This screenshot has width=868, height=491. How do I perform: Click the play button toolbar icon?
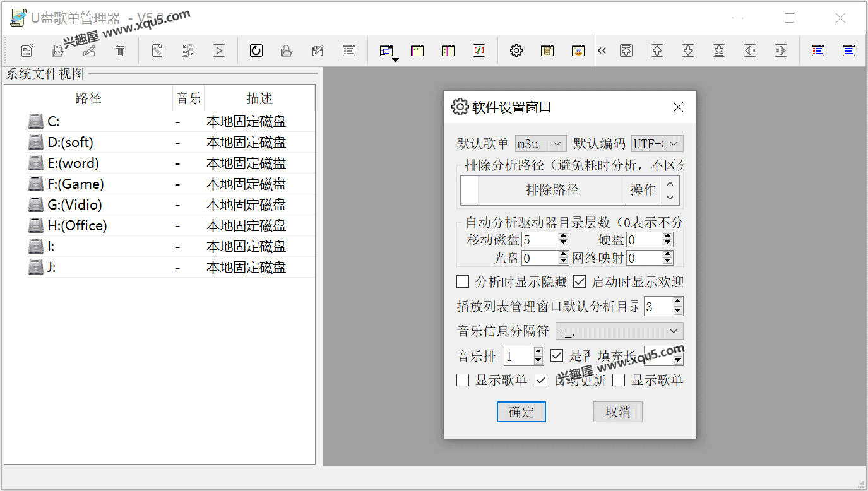click(219, 51)
